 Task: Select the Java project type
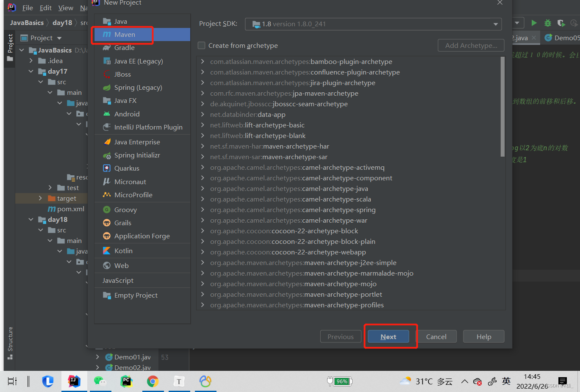(142, 21)
